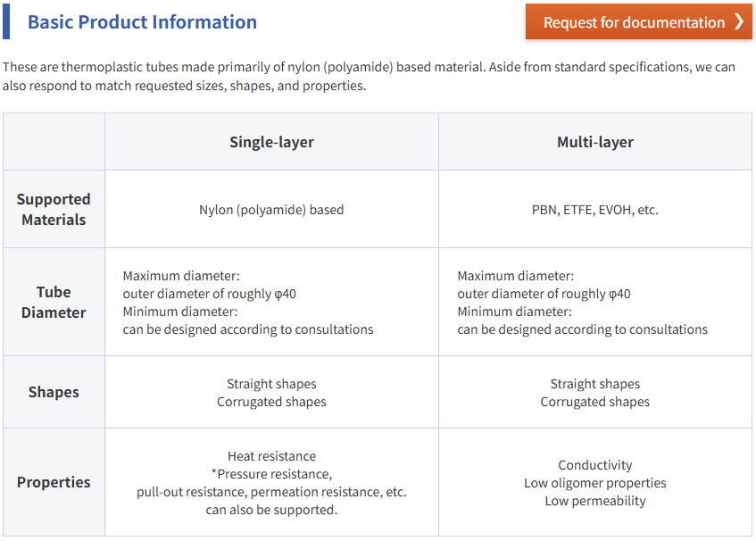Click the Nylon (polyamide) based cell text

[271, 211]
